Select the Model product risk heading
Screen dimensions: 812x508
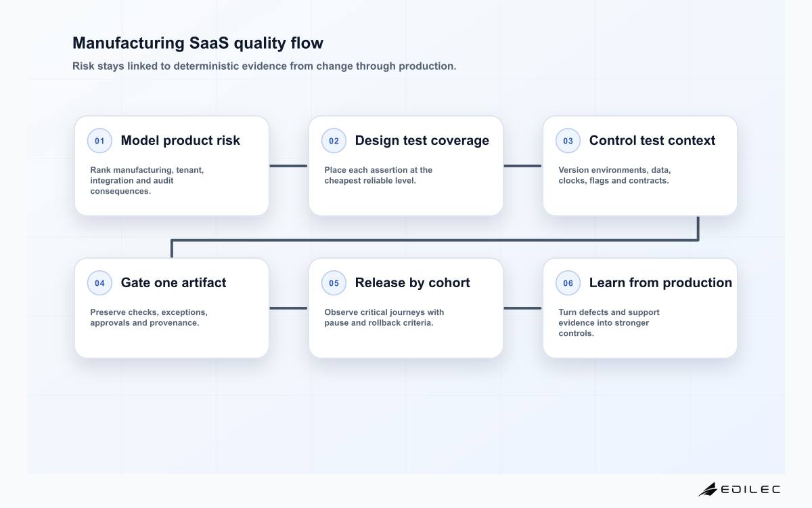pos(180,140)
